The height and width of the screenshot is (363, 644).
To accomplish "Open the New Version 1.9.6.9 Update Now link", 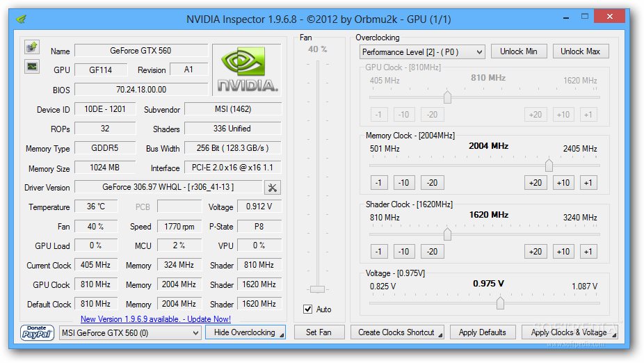I will (156, 319).
